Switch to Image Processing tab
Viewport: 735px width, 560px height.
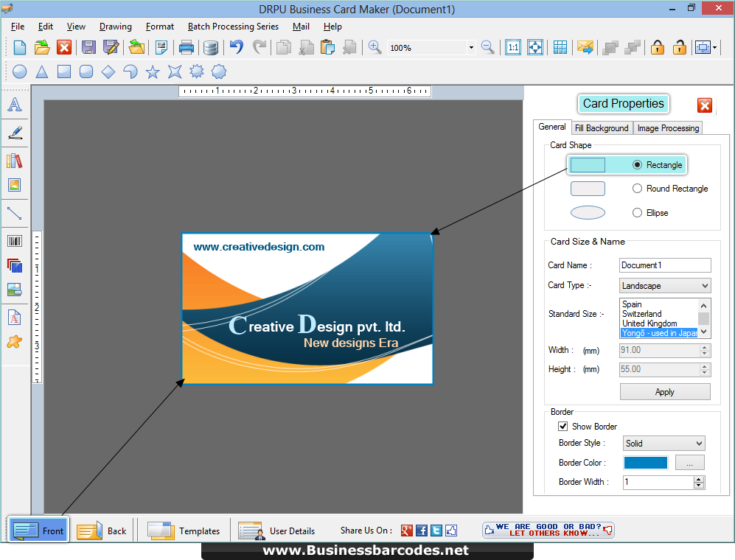[668, 128]
